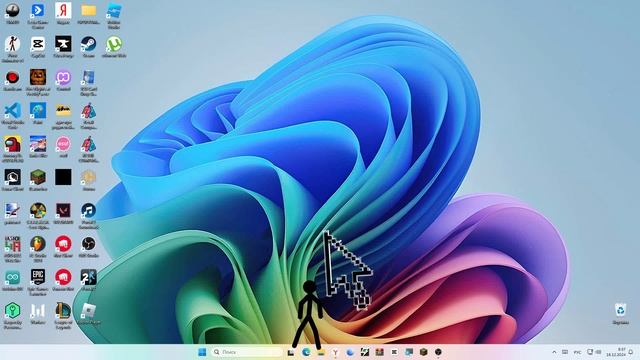Viewport: 640px width, 360px height.
Task: Open the taskbar clock and date
Action: (x=616, y=352)
